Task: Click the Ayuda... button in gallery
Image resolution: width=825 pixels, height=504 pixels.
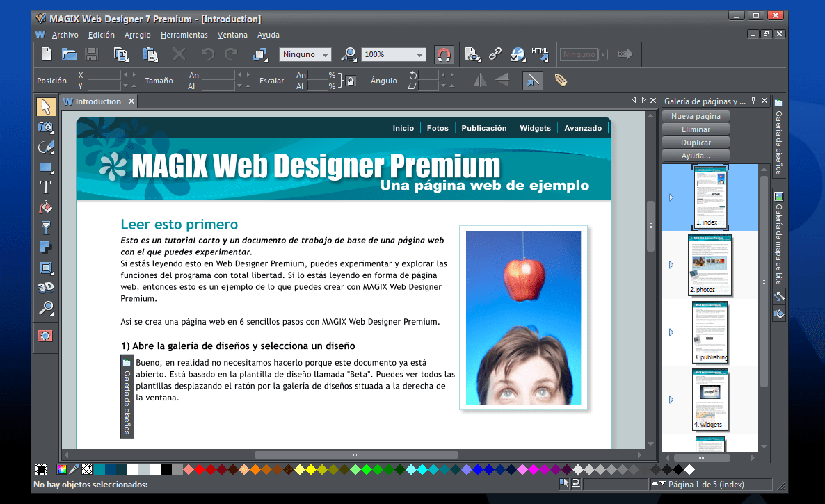Action: (x=696, y=156)
